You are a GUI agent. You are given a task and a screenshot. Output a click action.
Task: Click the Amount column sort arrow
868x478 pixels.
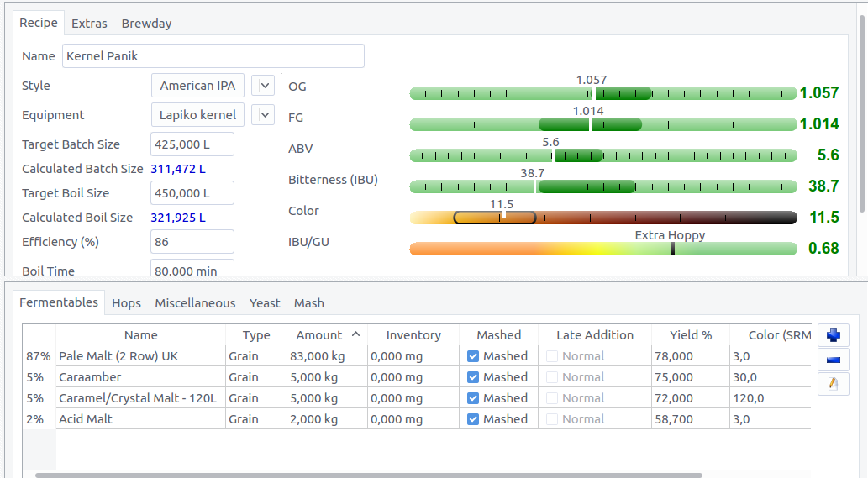click(x=355, y=334)
